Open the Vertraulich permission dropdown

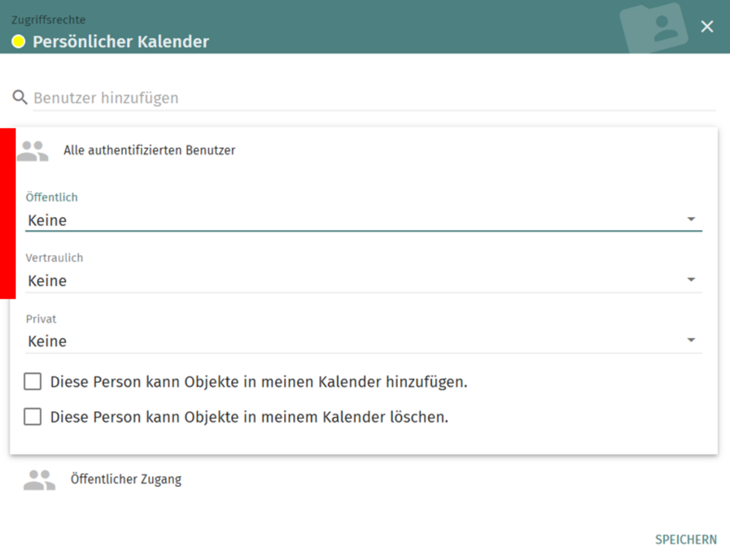click(x=364, y=281)
